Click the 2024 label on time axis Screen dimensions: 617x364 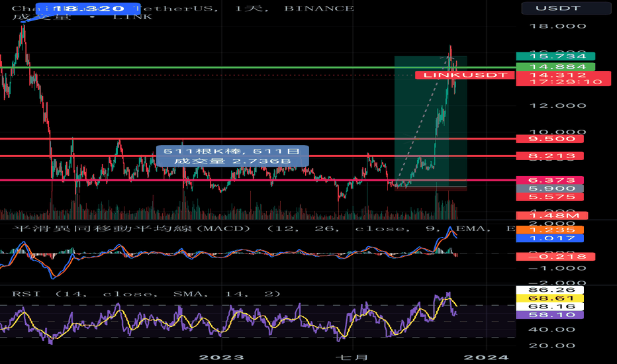click(487, 357)
